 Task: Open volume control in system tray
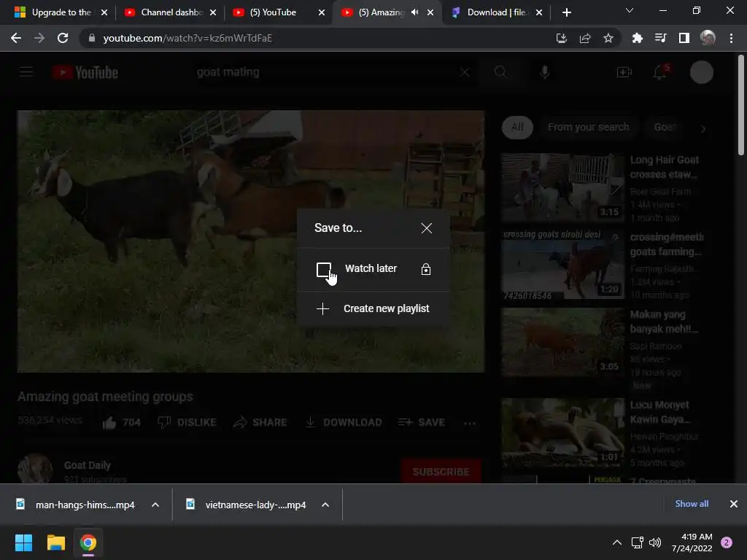click(x=656, y=542)
